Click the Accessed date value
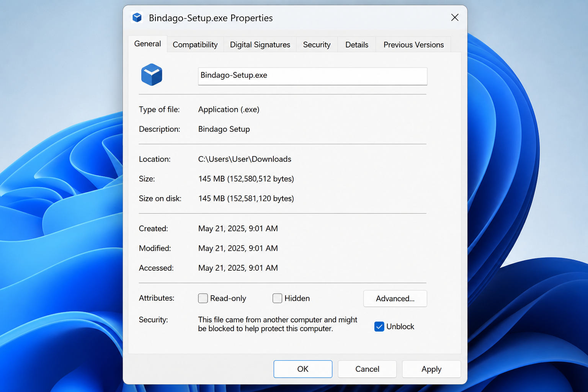Viewport: 588px width, 392px height. 238,268
